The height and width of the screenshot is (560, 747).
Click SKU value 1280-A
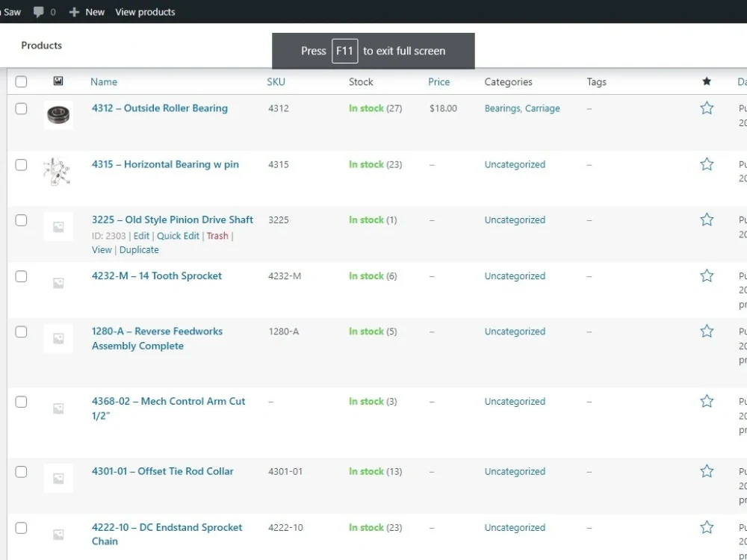point(283,331)
